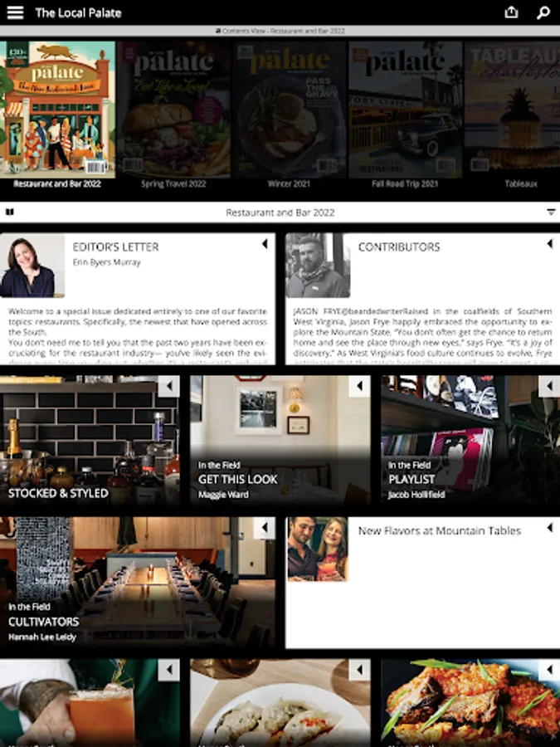The width and height of the screenshot is (560, 747).
Task: Click the arrow on New Flavors at Mountain Tables
Action: tap(550, 528)
